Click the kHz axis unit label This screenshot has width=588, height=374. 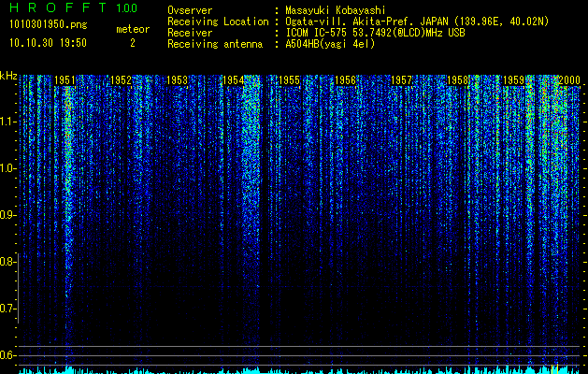(x=8, y=76)
